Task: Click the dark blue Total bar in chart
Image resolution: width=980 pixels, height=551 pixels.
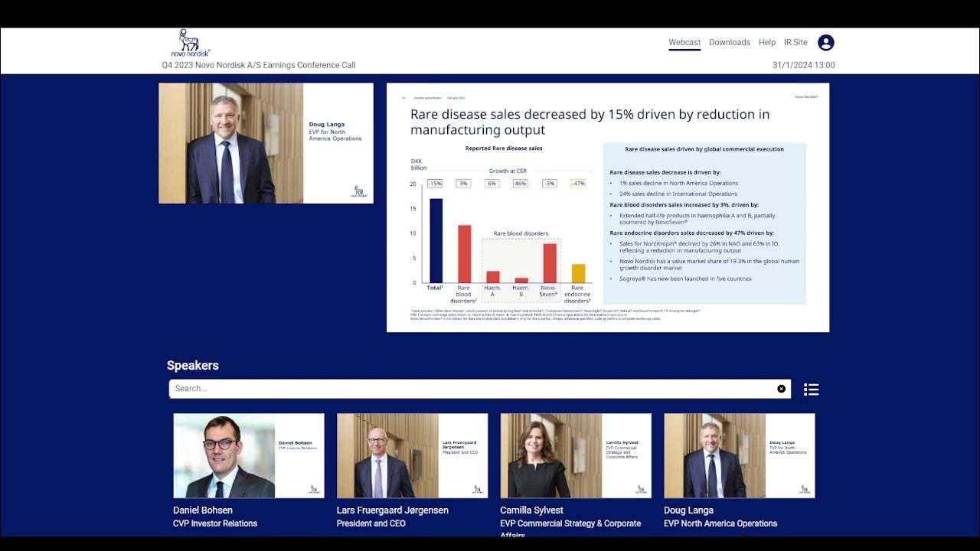Action: (x=436, y=241)
